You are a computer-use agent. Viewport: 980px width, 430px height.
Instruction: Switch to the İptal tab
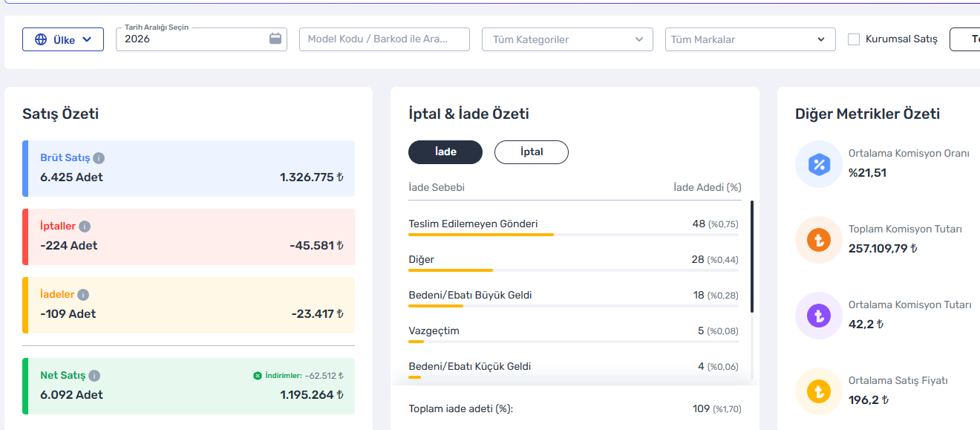click(x=532, y=152)
